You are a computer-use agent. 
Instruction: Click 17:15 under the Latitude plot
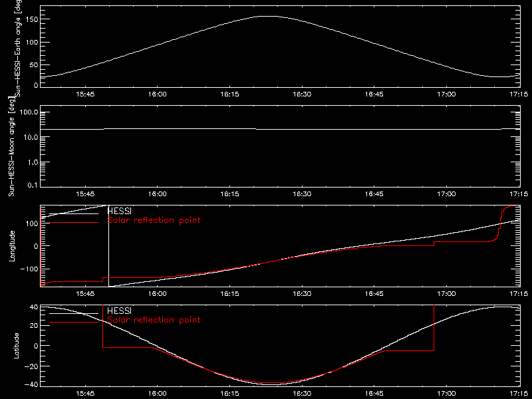[x=519, y=394]
